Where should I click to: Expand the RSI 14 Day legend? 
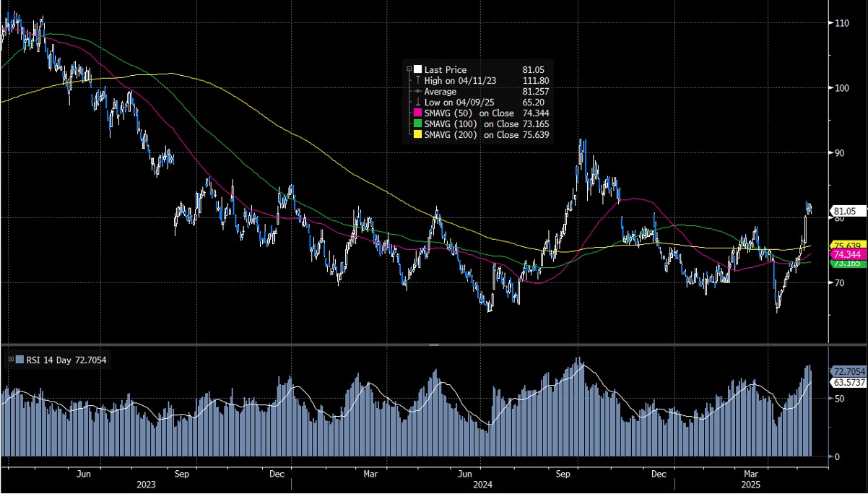coord(10,359)
